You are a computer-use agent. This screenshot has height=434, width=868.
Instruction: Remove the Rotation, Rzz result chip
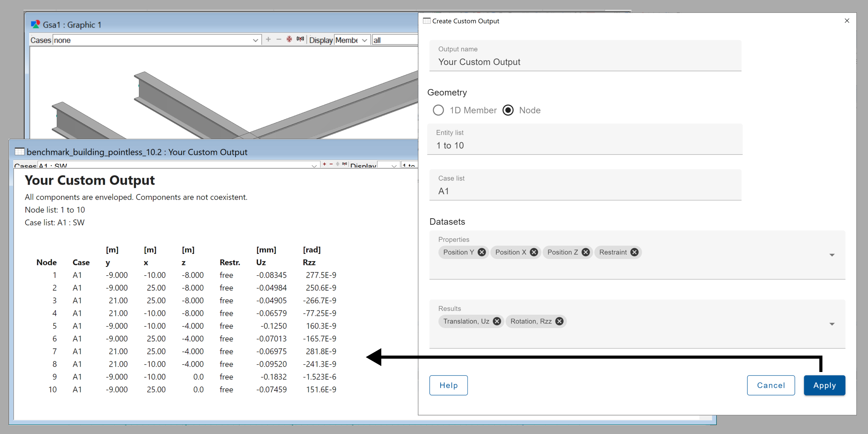pos(559,321)
